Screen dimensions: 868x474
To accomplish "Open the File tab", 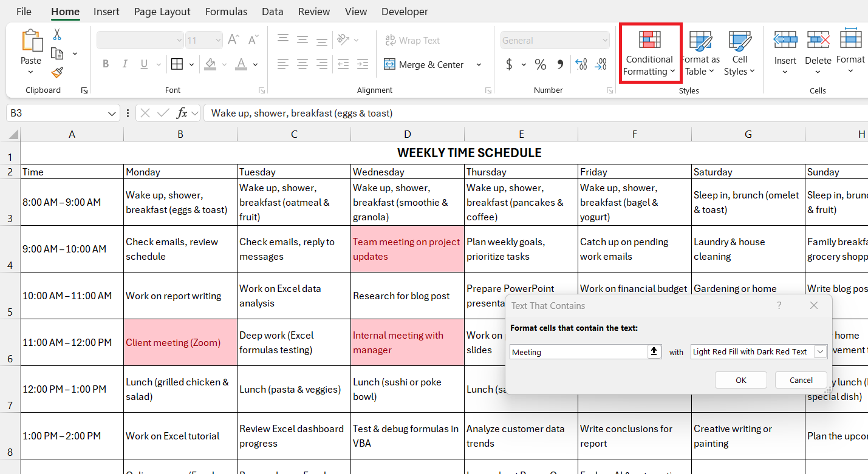I will click(x=24, y=12).
